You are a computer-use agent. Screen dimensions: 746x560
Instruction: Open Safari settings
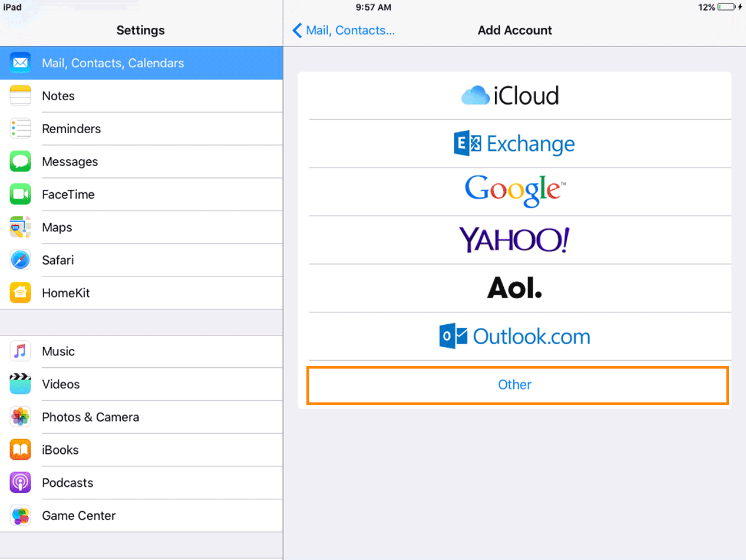click(x=141, y=260)
